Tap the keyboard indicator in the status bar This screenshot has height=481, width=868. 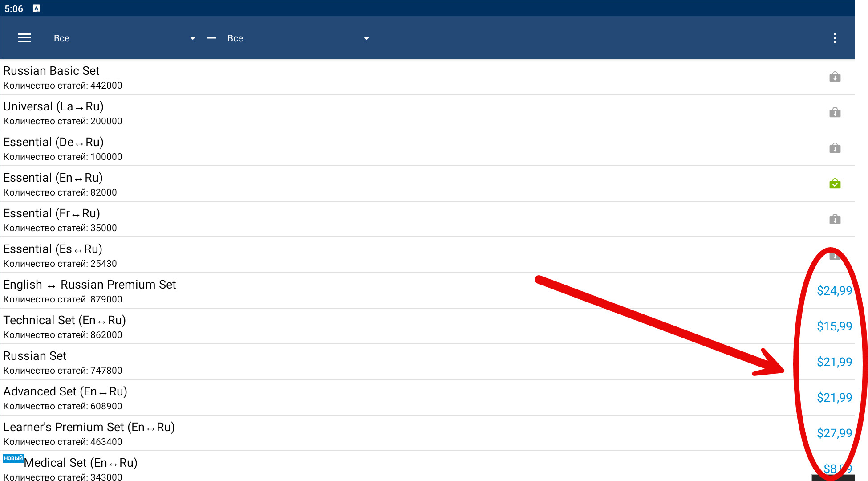(x=37, y=8)
